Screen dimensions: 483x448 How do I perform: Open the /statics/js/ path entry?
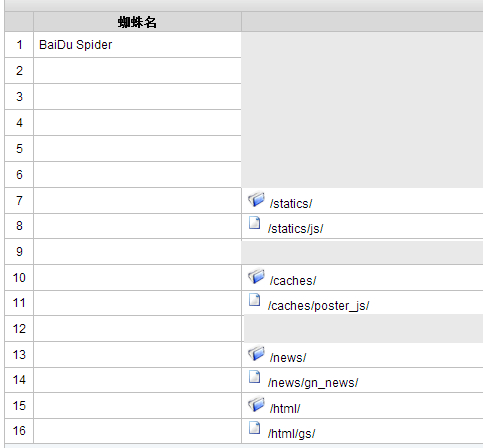point(295,229)
